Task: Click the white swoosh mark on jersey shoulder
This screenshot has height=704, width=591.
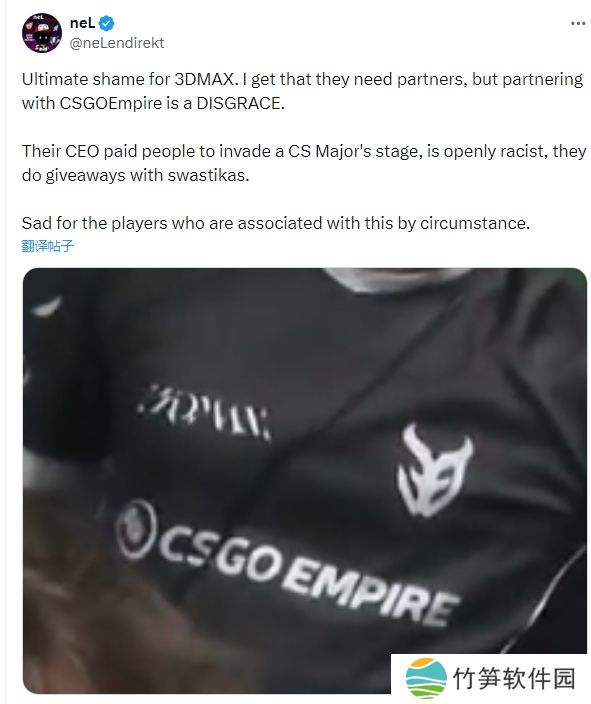Action: (x=47, y=306)
